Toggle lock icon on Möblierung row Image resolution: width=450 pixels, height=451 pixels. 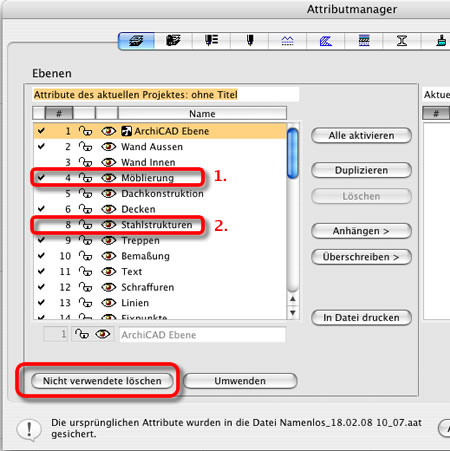(x=85, y=178)
